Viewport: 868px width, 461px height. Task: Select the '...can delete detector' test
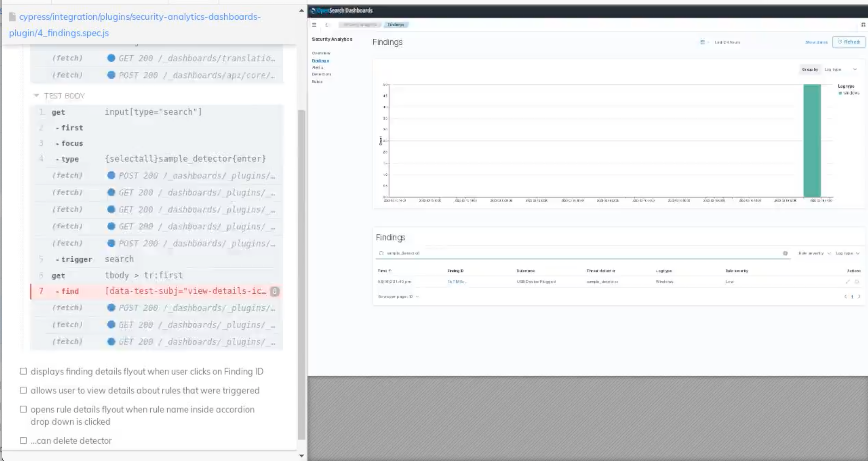coord(66,441)
